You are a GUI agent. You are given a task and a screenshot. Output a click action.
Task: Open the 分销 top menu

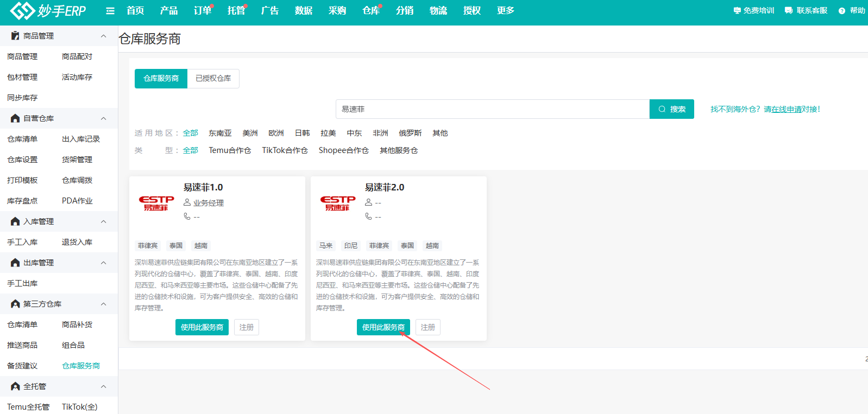tap(405, 11)
